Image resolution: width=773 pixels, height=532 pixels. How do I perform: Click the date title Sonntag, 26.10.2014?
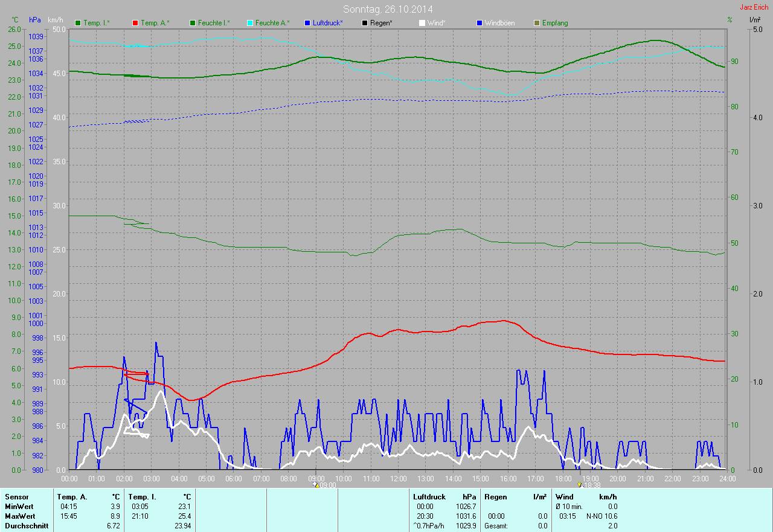[x=388, y=9]
